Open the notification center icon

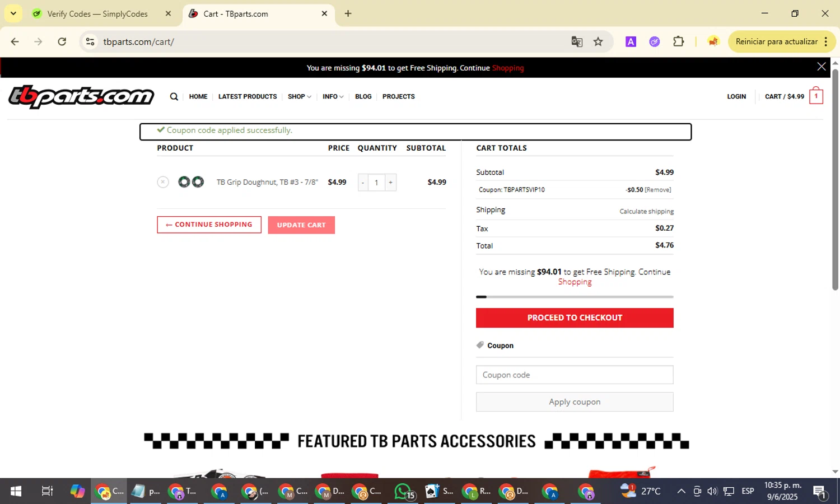point(820,492)
